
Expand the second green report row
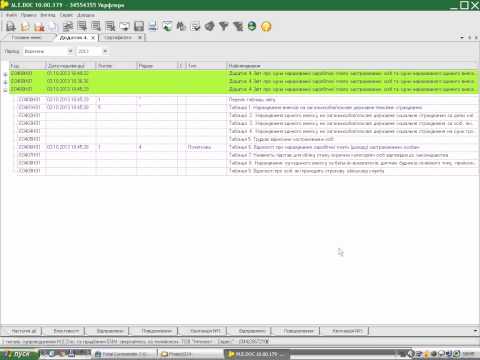(x=5, y=82)
